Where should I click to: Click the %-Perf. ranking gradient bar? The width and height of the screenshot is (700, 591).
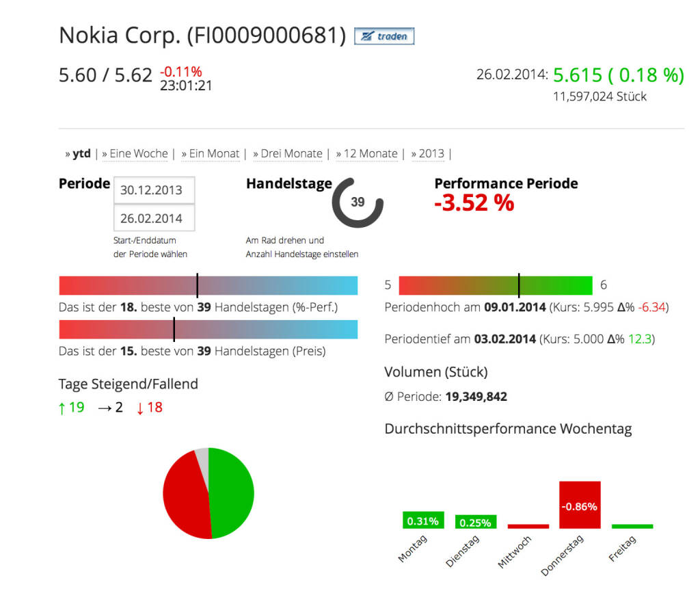point(208,285)
